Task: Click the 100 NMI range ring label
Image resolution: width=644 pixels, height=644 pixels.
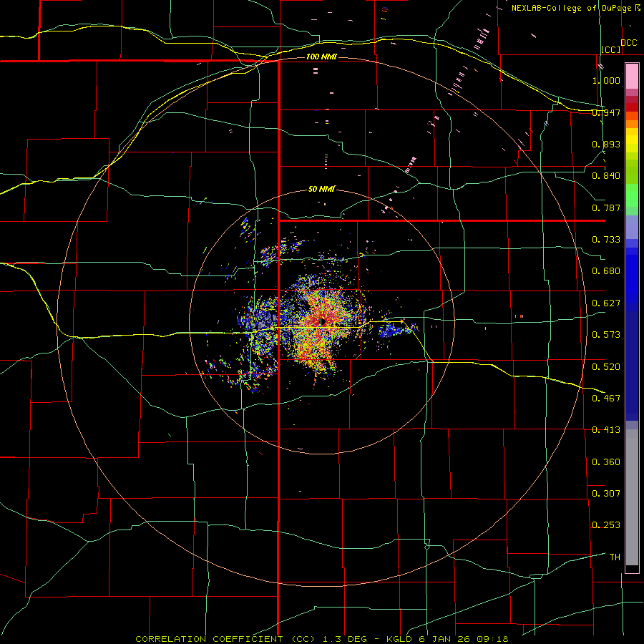Action: (321, 57)
